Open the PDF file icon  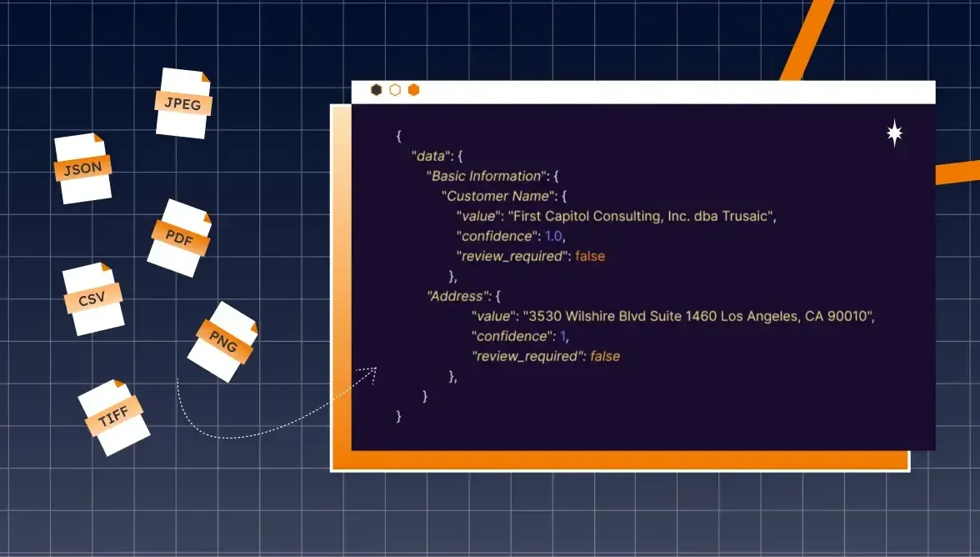click(x=180, y=237)
